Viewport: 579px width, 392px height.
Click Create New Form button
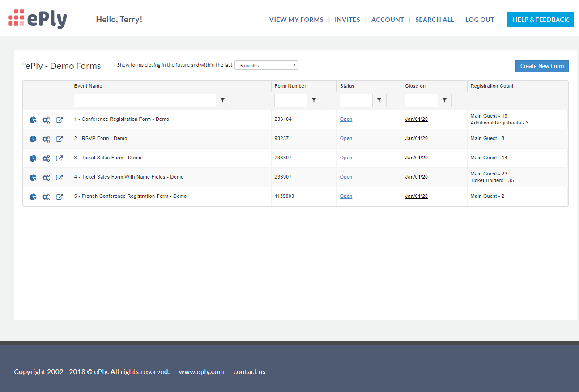[x=542, y=66]
